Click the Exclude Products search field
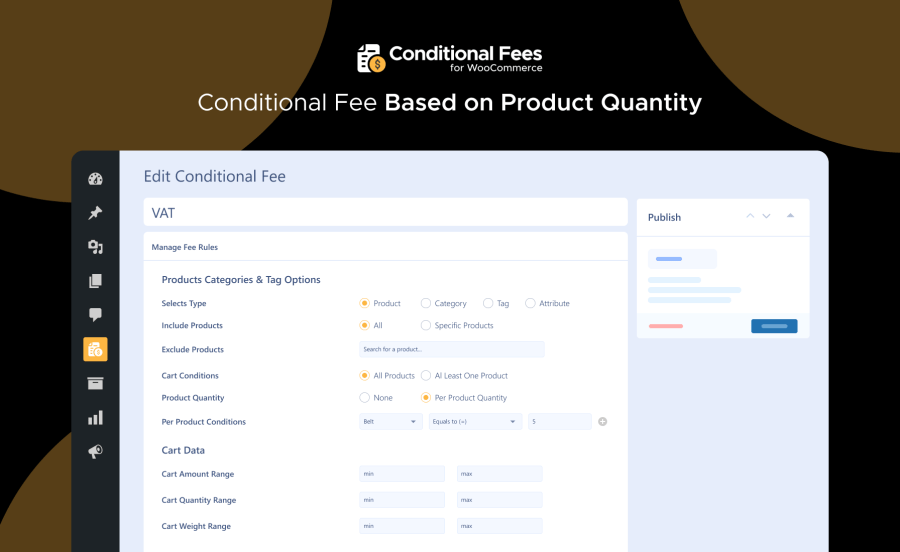The height and width of the screenshot is (552, 900). point(452,349)
